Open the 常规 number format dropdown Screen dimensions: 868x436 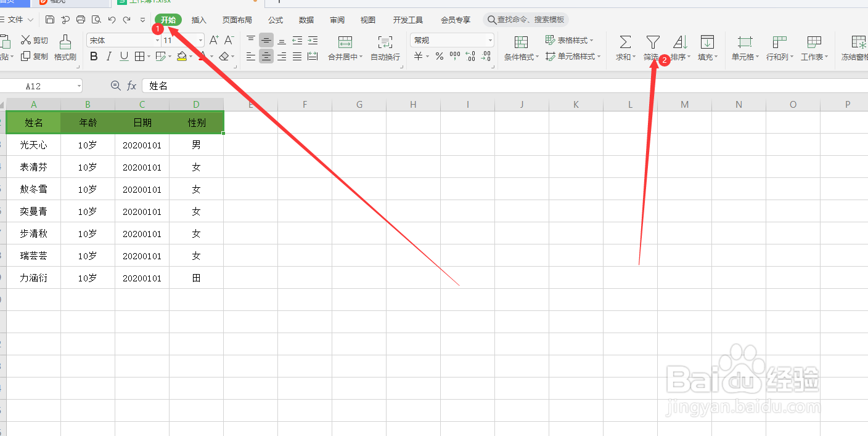[x=491, y=40]
